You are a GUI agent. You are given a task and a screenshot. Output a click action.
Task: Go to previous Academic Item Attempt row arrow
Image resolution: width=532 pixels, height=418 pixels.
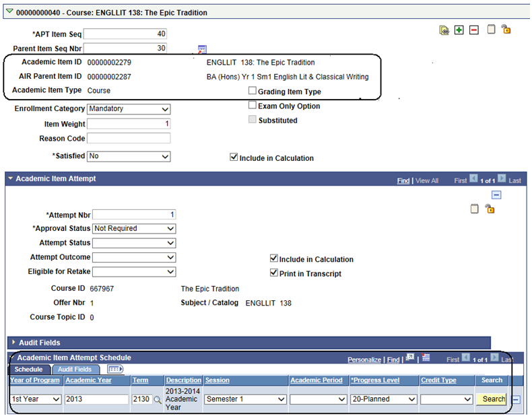click(473, 178)
